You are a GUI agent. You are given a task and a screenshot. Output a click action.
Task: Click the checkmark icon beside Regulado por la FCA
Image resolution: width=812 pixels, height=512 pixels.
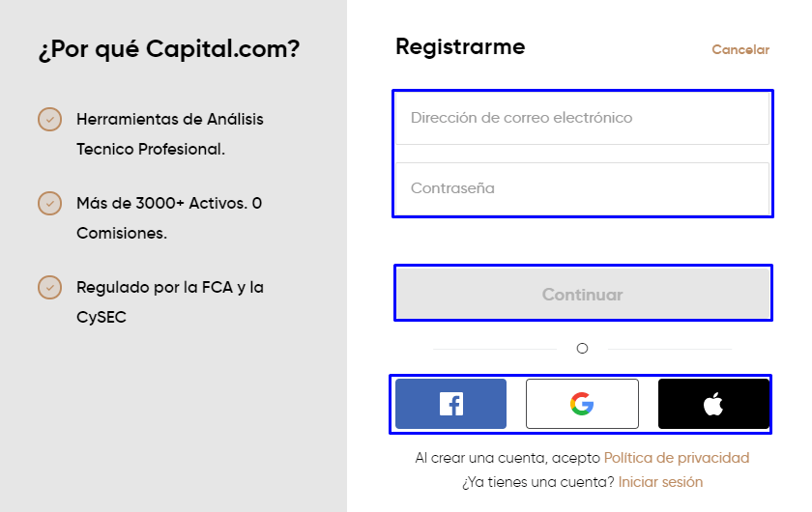(x=49, y=288)
